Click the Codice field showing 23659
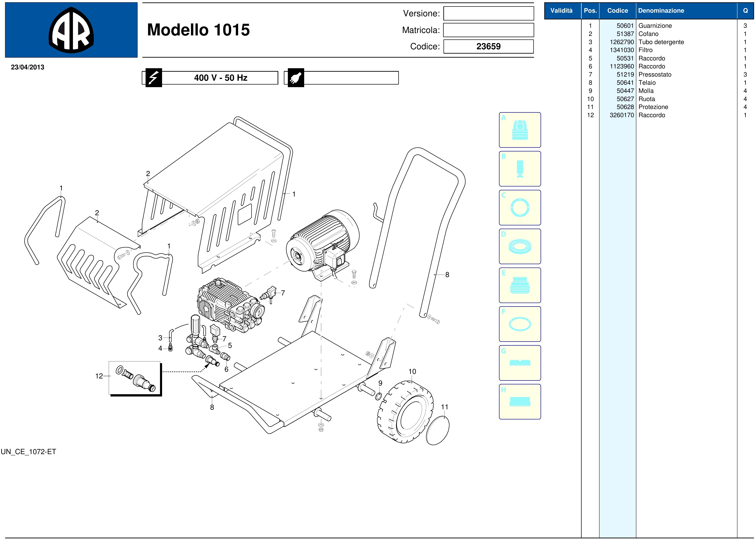The height and width of the screenshot is (539, 756). click(x=488, y=47)
